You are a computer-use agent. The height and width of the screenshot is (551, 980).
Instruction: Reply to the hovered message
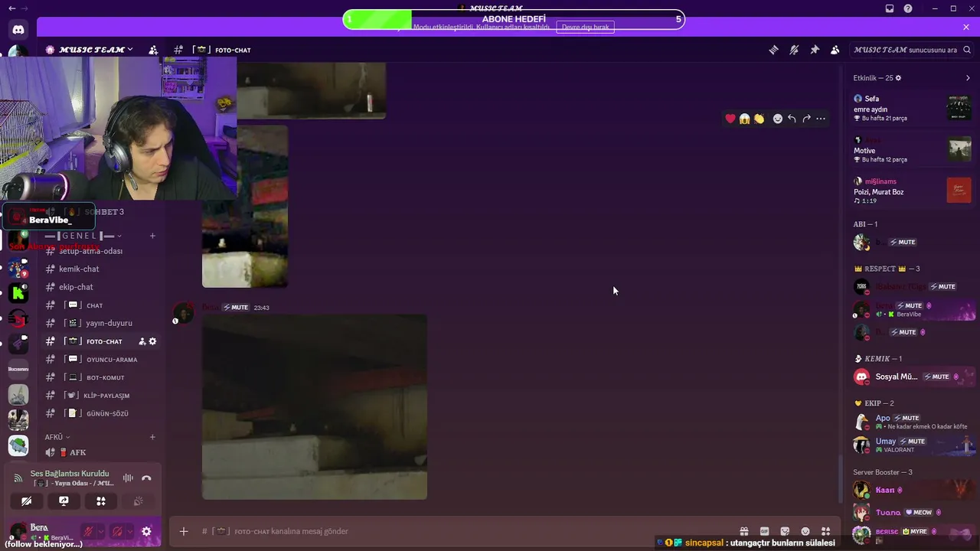pos(792,119)
